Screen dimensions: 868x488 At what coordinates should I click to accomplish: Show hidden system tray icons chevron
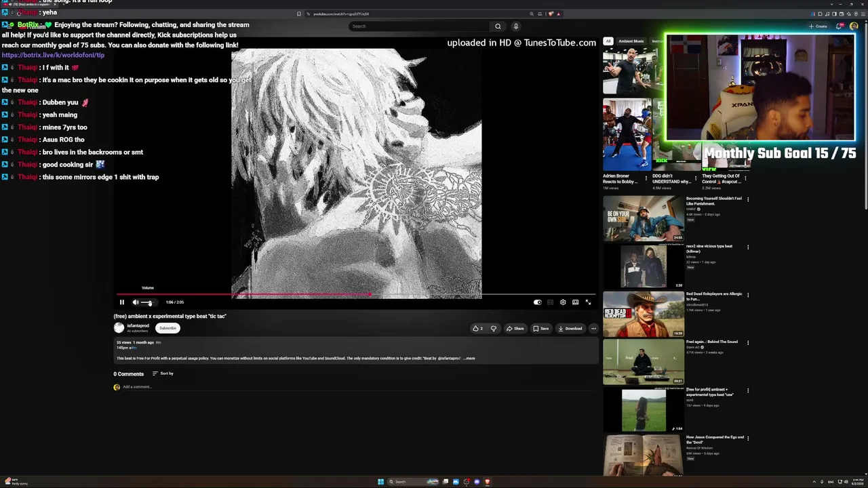[x=814, y=482]
